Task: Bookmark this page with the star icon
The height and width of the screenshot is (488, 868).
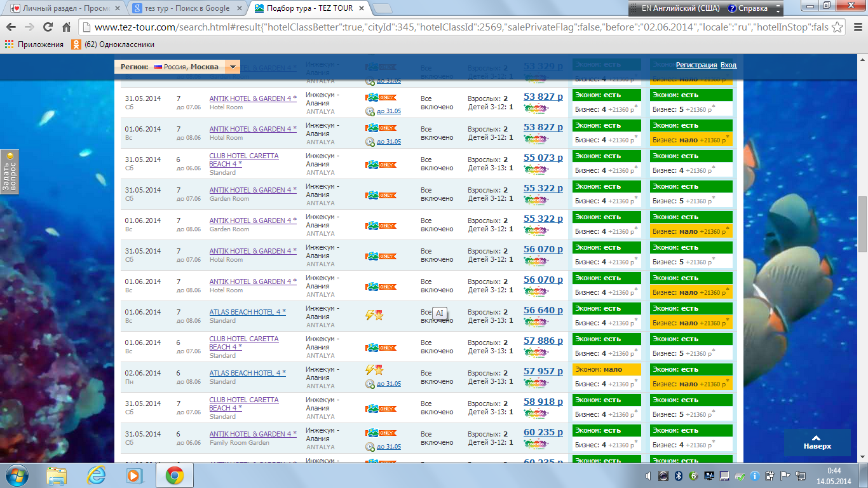Action: click(837, 27)
